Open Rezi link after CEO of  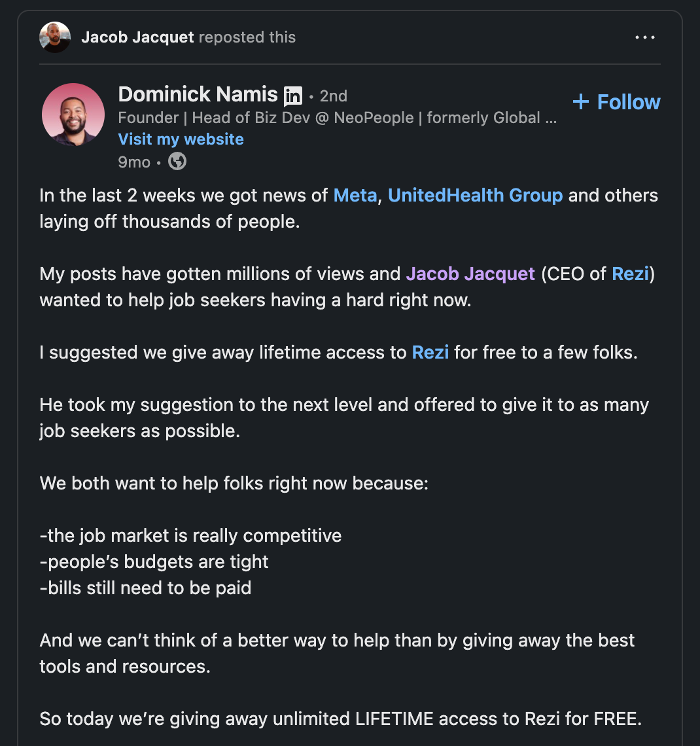pyautogui.click(x=630, y=274)
